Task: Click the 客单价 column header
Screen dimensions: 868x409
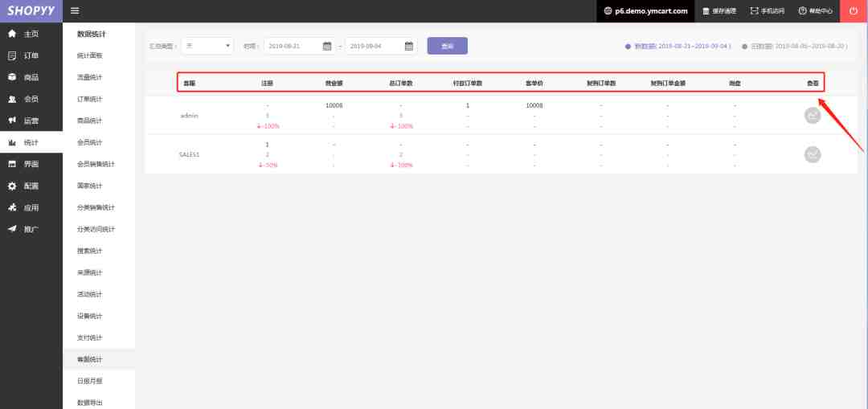Action: (x=534, y=84)
